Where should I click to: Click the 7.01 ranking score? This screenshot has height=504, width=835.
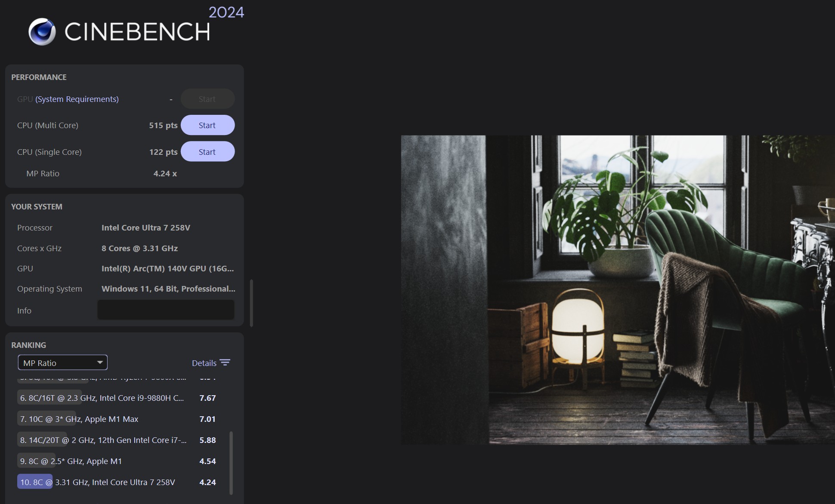coord(207,419)
